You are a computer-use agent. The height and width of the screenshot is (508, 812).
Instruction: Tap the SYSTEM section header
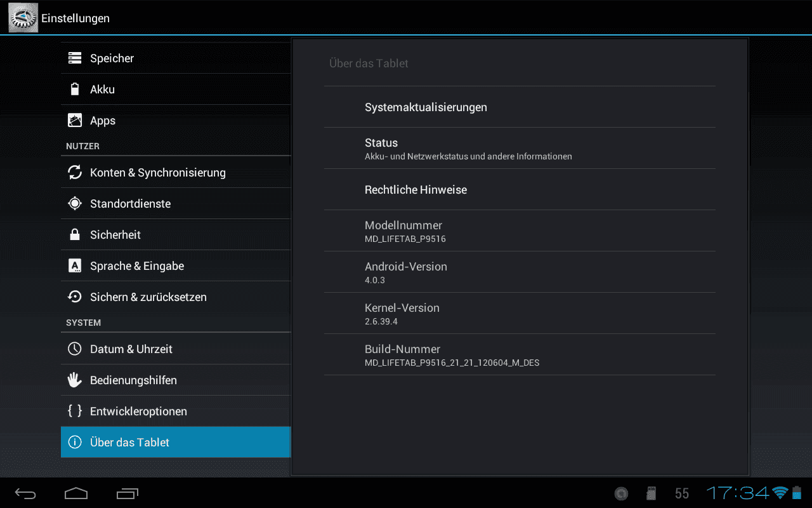pos(83,323)
